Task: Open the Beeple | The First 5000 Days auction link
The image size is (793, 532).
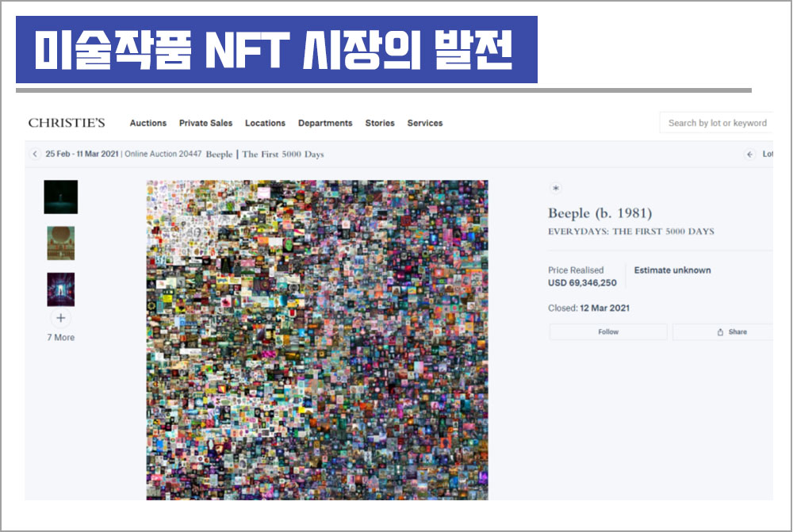Action: 265,155
